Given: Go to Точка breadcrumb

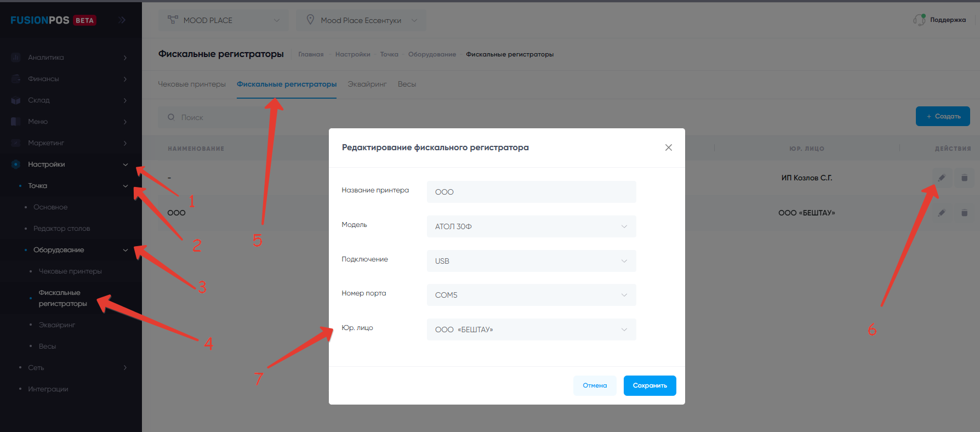Looking at the screenshot, I should click(x=389, y=54).
